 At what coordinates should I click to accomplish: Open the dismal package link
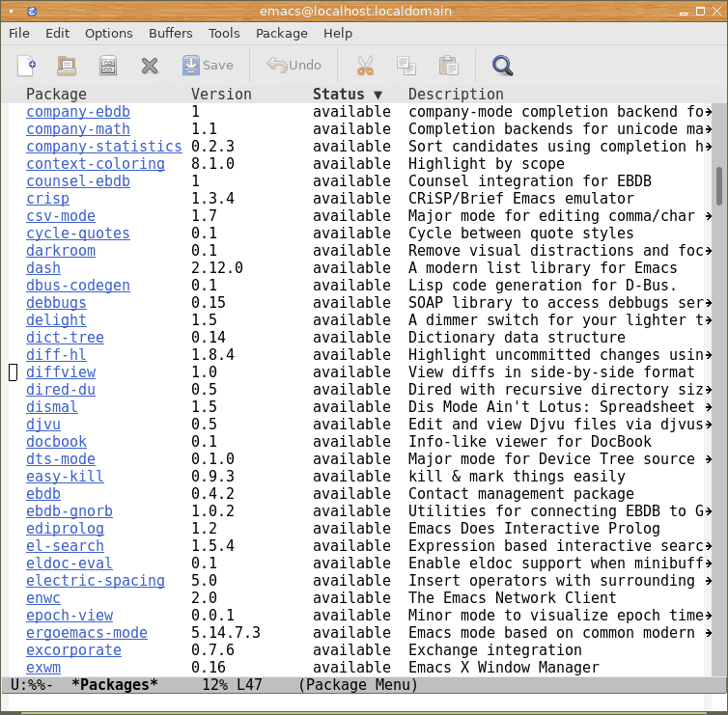(52, 407)
